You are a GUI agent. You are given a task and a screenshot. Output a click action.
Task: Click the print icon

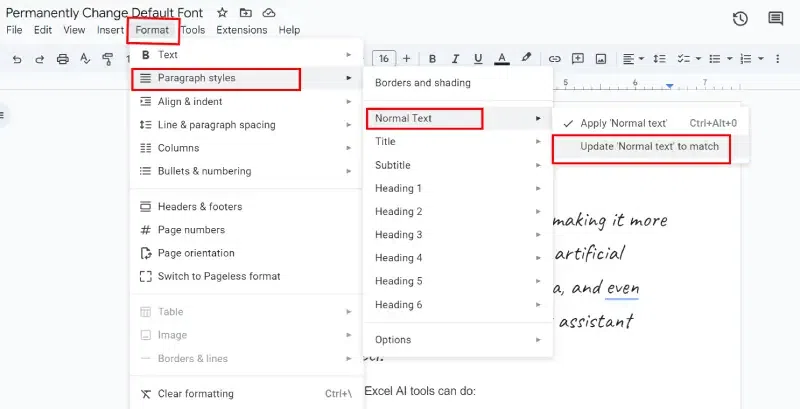click(62, 59)
